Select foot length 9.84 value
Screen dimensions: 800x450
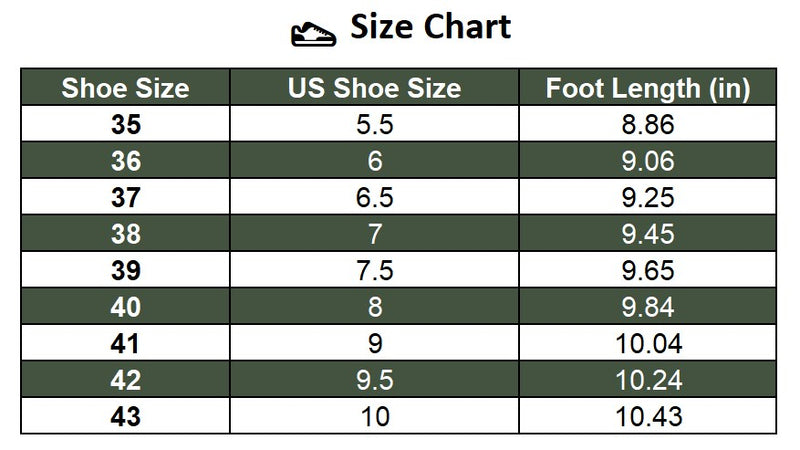(647, 306)
